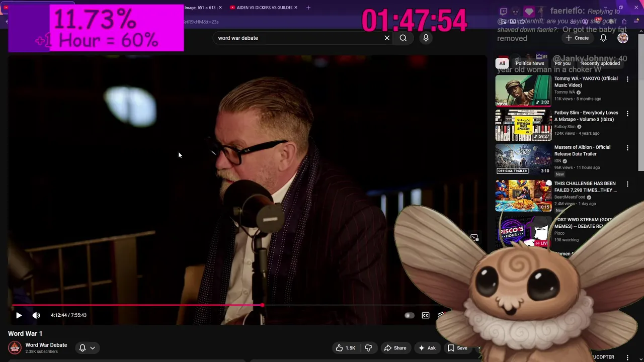Open more options for BeardMeatsFood challenge video
Image resolution: width=644 pixels, height=362 pixels.
(x=627, y=184)
